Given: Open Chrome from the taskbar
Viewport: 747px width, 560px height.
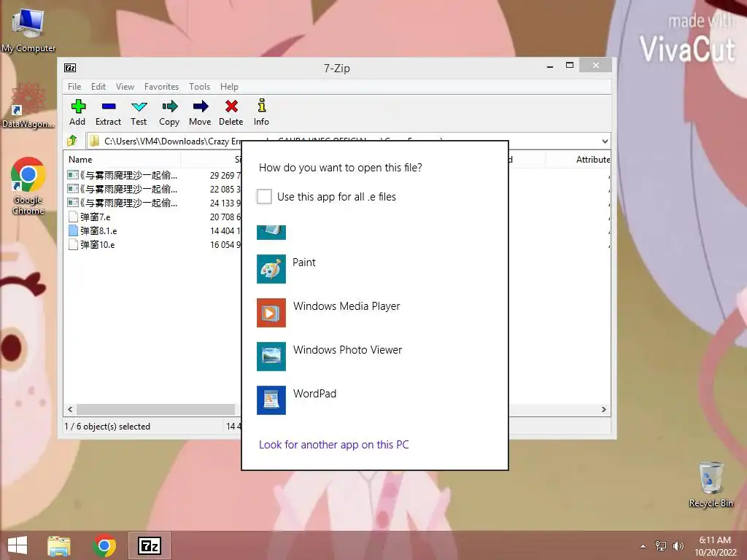Looking at the screenshot, I should click(x=104, y=545).
